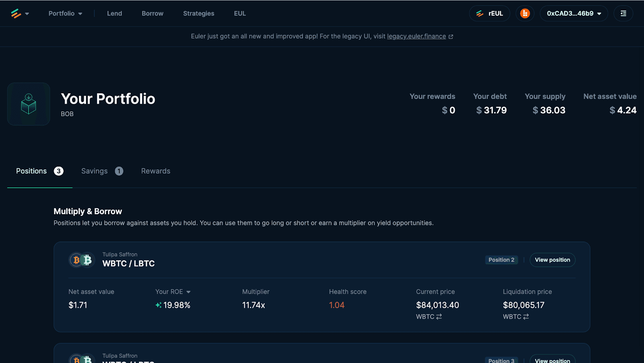Open the 0xCAD3...46b9 wallet dropdown
This screenshot has width=644, height=363.
574,14
